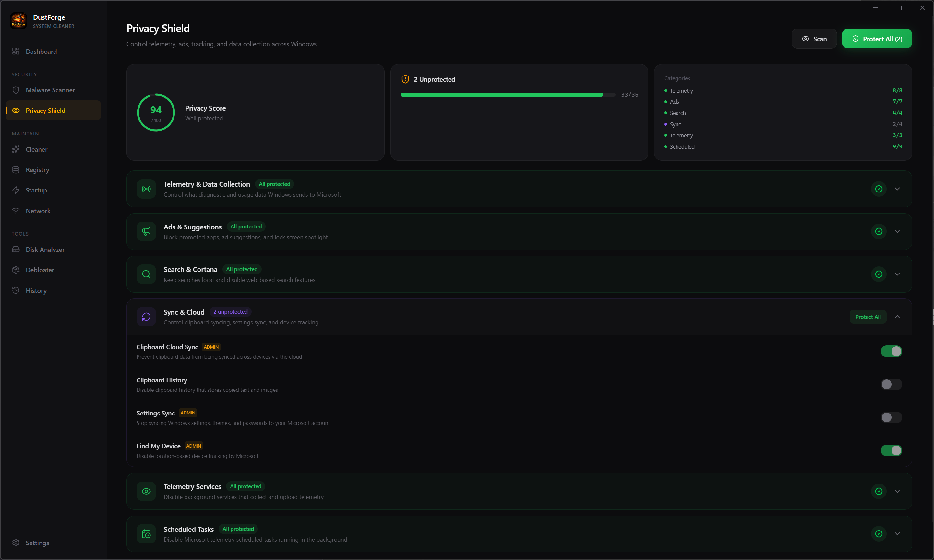Image resolution: width=934 pixels, height=560 pixels.
Task: Click the 33/35 protection progress bar
Action: click(508, 95)
